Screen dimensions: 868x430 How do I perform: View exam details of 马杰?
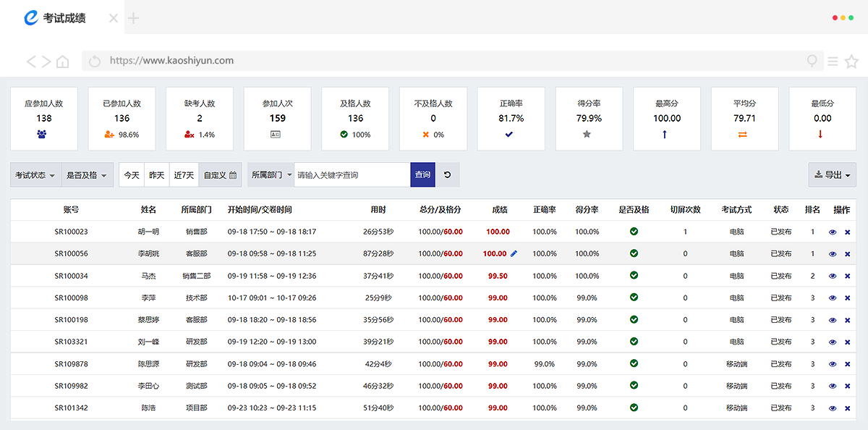click(833, 277)
